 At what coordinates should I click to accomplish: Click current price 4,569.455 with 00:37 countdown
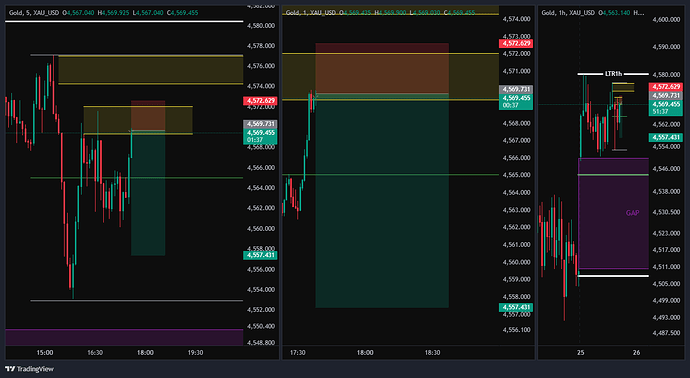coord(516,102)
